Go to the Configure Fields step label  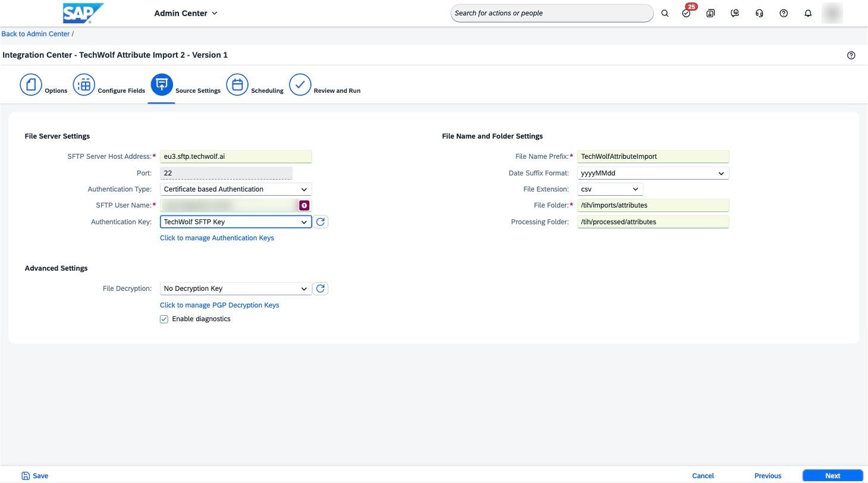[x=121, y=91]
